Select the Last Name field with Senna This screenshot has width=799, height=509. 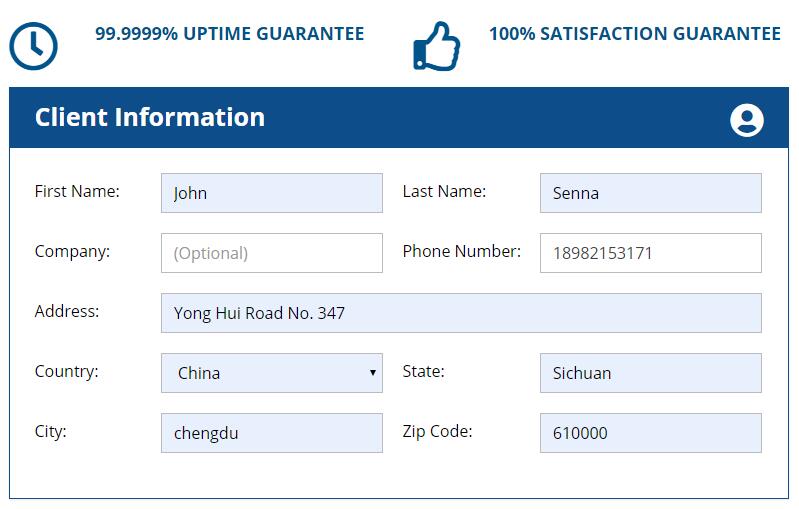651,193
